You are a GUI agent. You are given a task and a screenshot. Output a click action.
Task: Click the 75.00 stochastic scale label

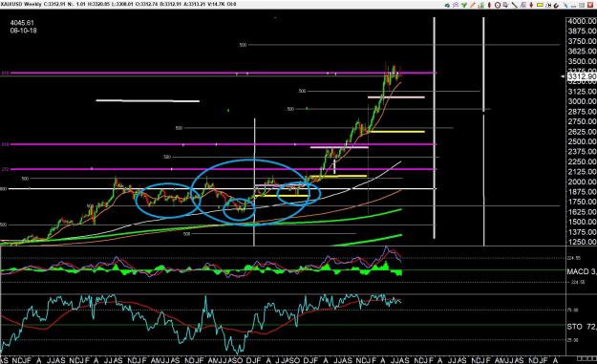(x=572, y=310)
